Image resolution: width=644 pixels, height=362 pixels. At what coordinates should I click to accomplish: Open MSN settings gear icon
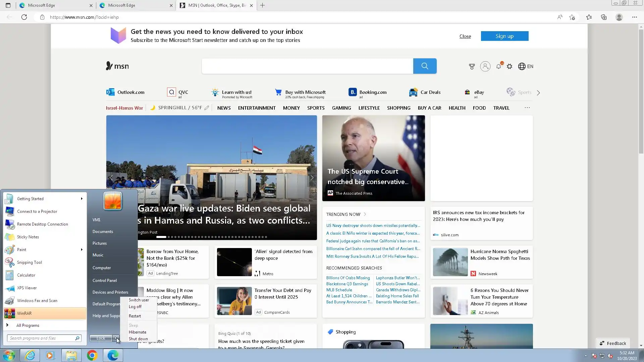tap(509, 66)
